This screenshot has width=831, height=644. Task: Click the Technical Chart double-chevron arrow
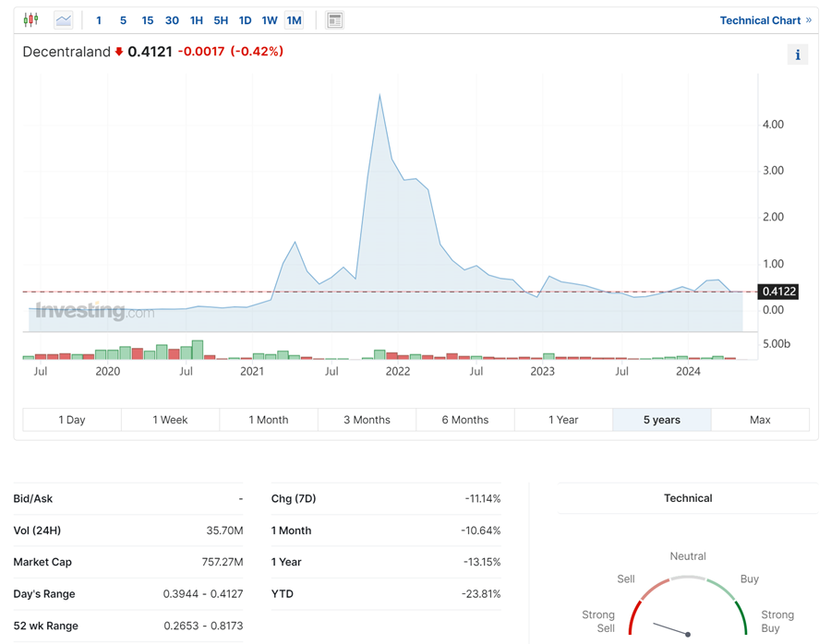809,19
